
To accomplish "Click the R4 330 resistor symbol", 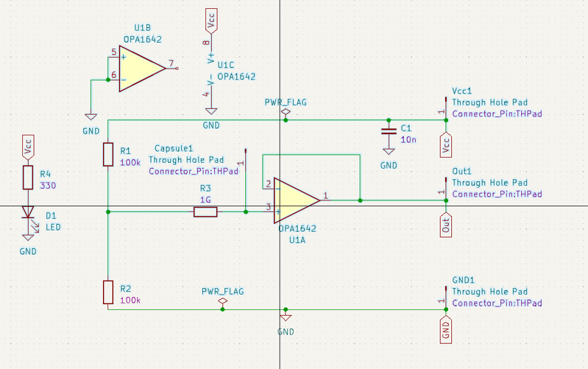I will tap(28, 178).
